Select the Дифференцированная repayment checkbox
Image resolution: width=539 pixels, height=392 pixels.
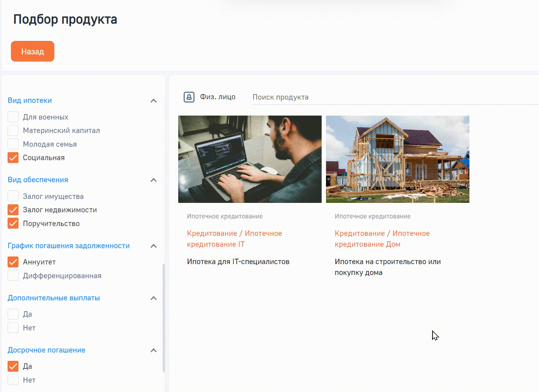pos(13,276)
